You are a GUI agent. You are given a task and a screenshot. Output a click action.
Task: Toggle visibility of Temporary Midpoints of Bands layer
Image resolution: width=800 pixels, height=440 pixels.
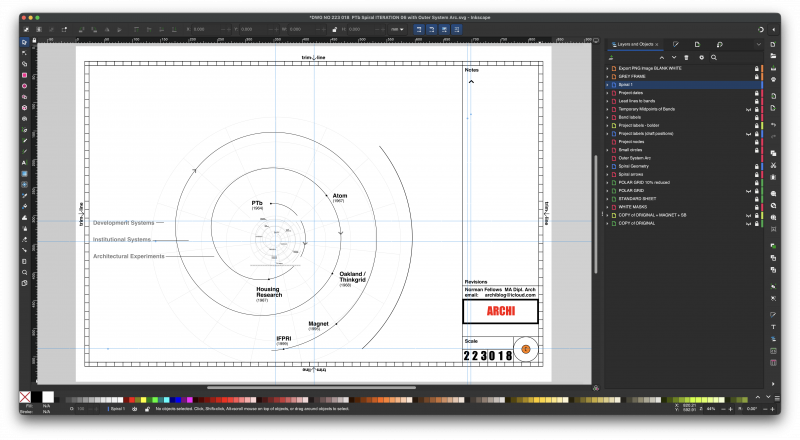pos(747,109)
